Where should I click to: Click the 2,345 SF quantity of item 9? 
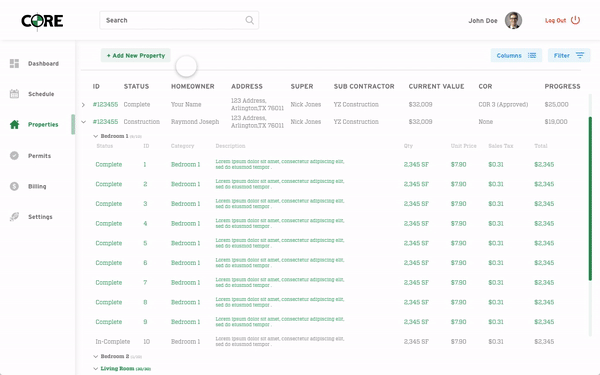tap(416, 322)
